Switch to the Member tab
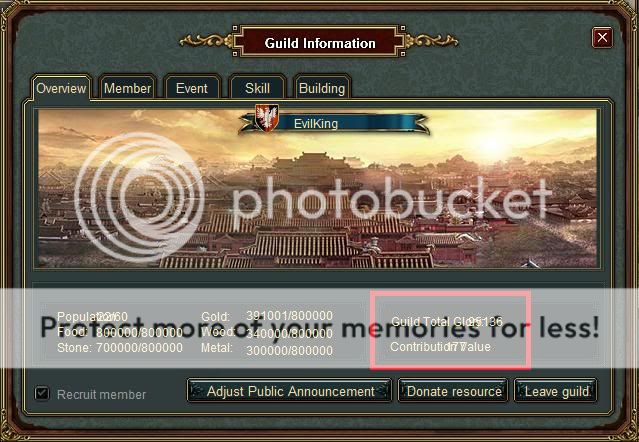 point(127,88)
